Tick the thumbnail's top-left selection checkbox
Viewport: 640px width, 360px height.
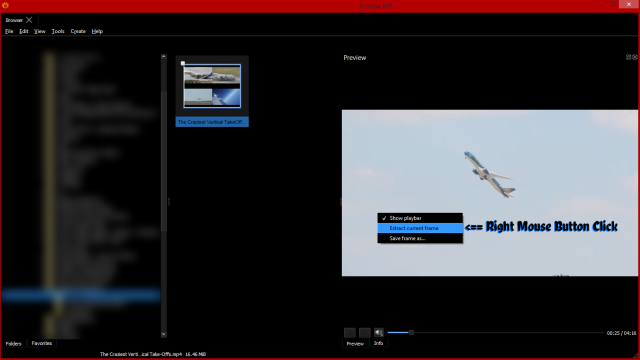tap(183, 63)
